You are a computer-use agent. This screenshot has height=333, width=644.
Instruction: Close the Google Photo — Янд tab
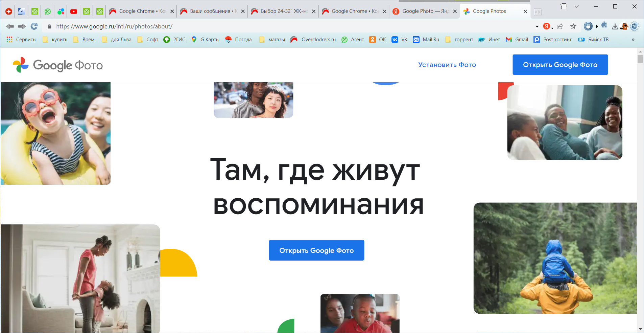pyautogui.click(x=455, y=12)
